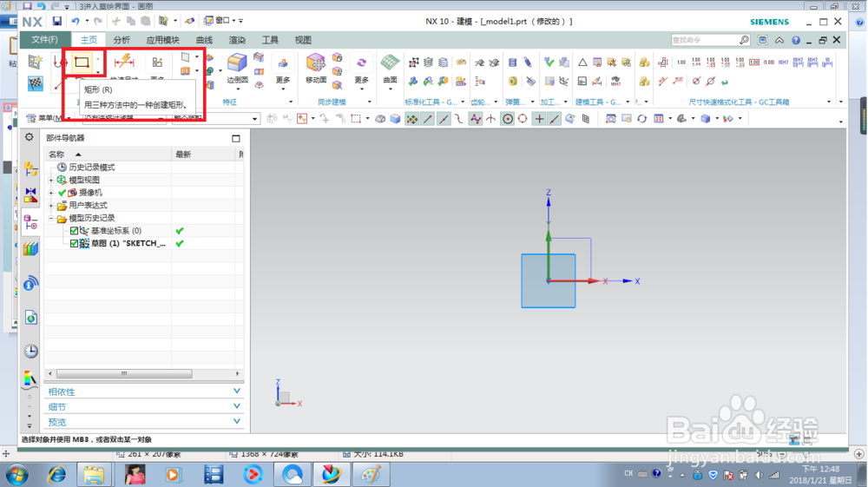
Task: Open the HD3D Tools info icon
Action: coord(31,283)
